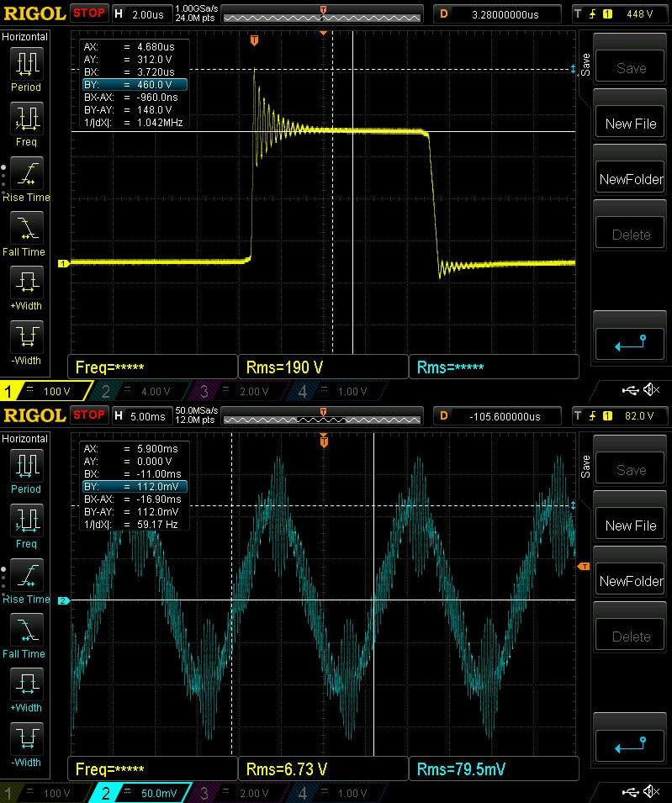Click memory waveform position bar for 24.0M pts
The image size is (672, 803).
point(322,14)
